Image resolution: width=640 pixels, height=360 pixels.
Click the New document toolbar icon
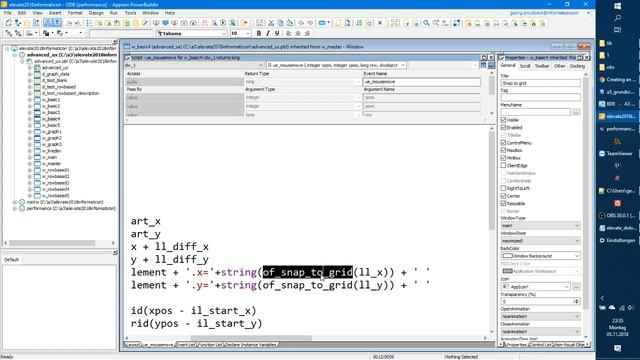pos(8,23)
